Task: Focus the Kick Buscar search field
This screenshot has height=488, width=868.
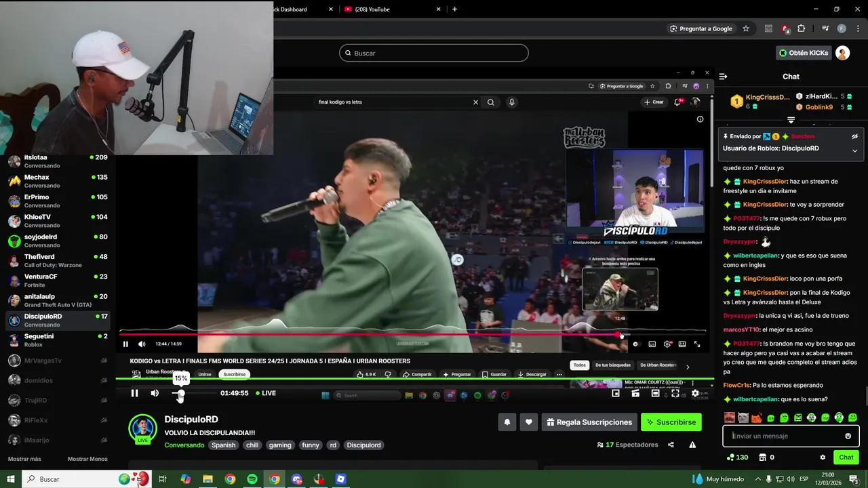Action: click(x=434, y=53)
